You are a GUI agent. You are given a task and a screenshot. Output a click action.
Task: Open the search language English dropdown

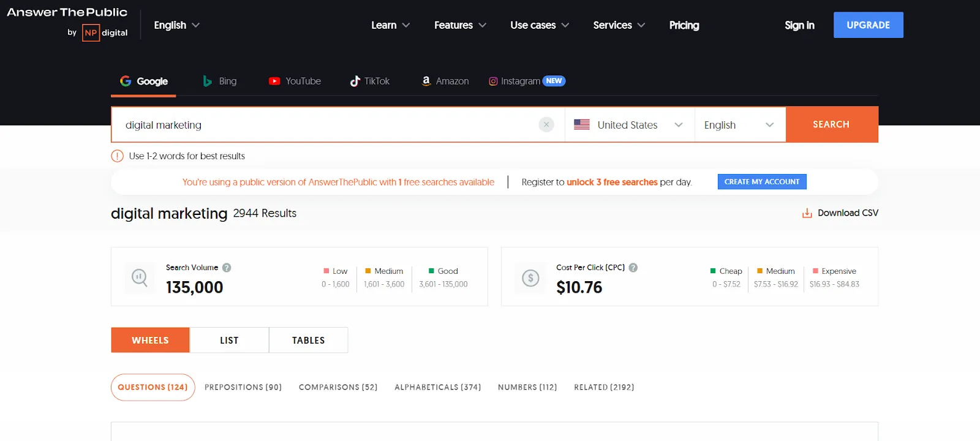(x=740, y=125)
